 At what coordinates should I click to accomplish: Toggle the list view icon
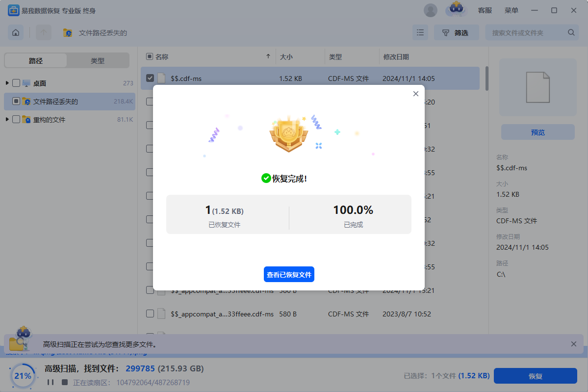click(420, 33)
